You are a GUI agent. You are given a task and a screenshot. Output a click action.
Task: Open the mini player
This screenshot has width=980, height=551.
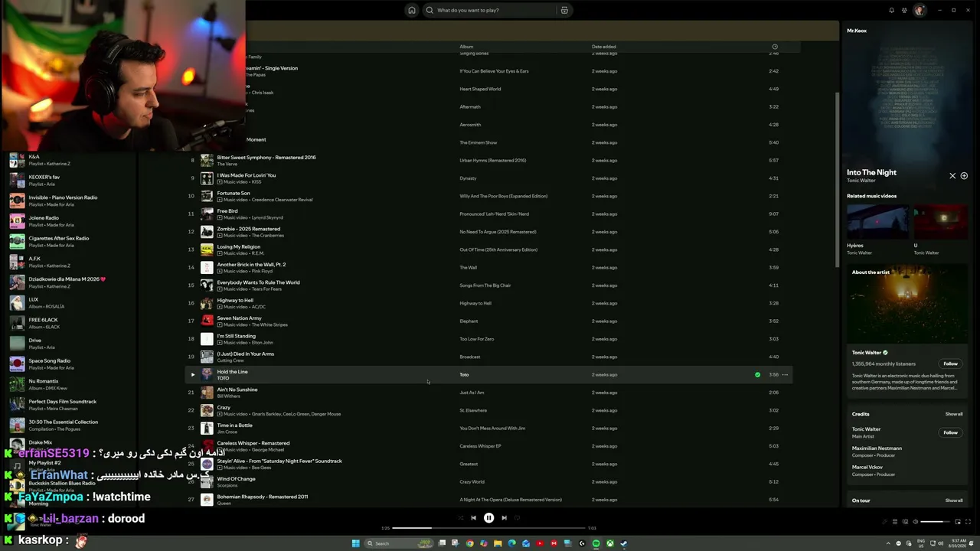(x=957, y=522)
